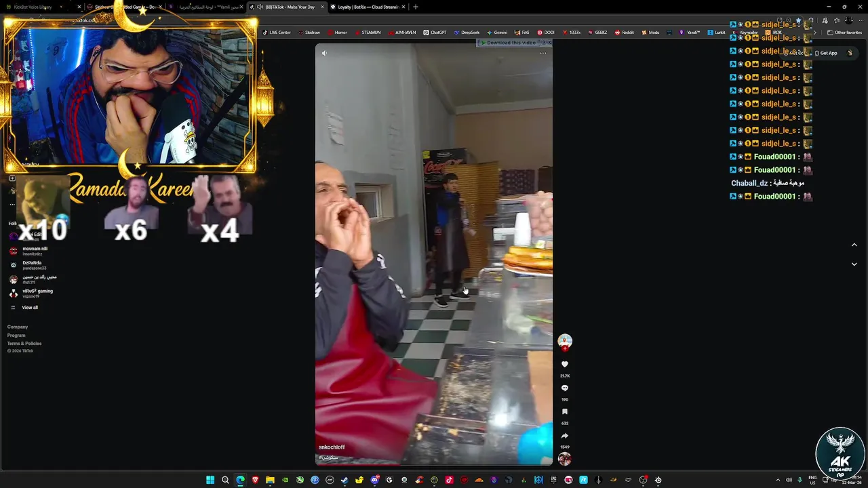Open Microsoft Edge in the taskbar
The height and width of the screenshot is (488, 868).
[x=240, y=480]
